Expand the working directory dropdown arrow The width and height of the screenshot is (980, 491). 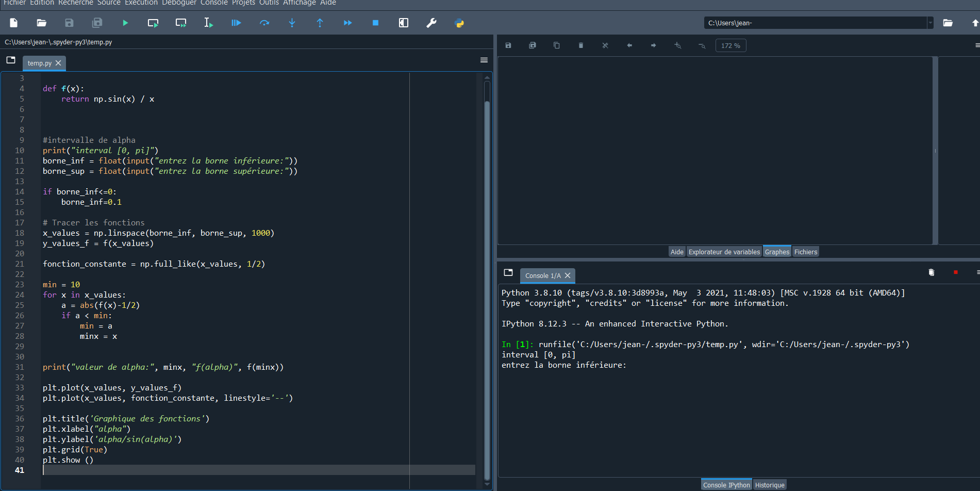[x=930, y=23]
